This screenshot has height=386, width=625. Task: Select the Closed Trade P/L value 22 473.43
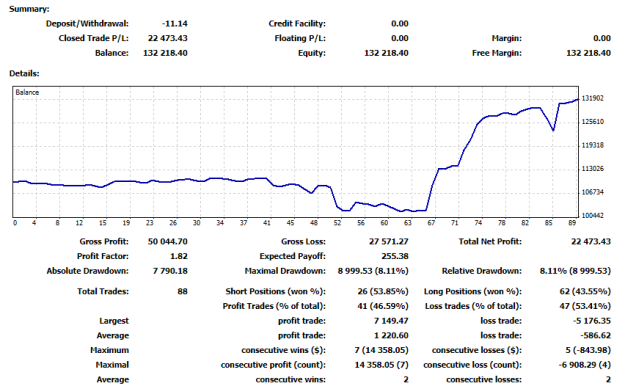[167, 38]
